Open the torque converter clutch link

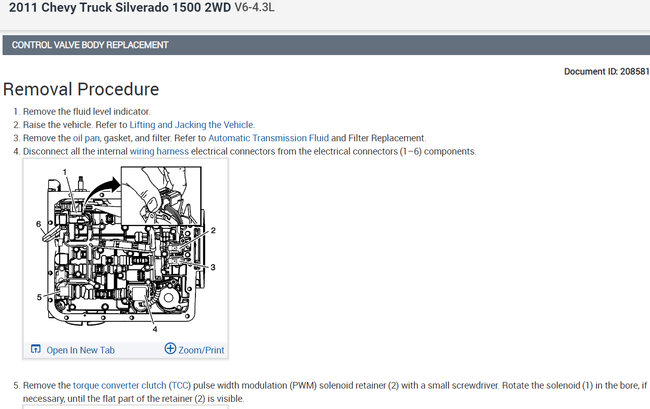tap(119, 385)
